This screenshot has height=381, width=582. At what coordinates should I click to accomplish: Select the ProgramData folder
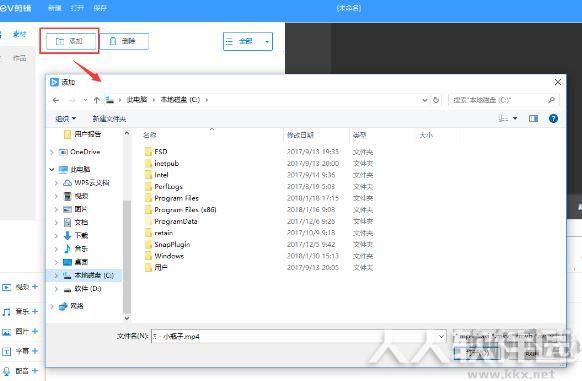tap(176, 221)
